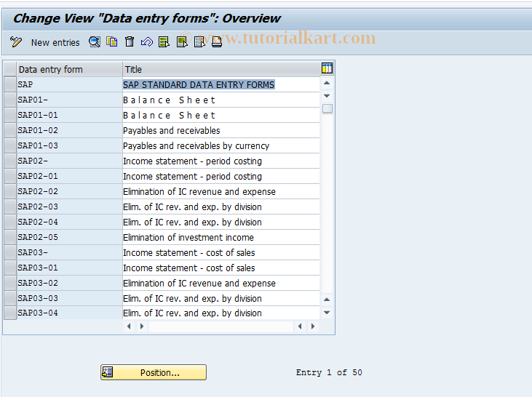Screen dimensions: 532x397
Task: Click left arrow at horizontal scrollbar end
Action: pos(300,326)
